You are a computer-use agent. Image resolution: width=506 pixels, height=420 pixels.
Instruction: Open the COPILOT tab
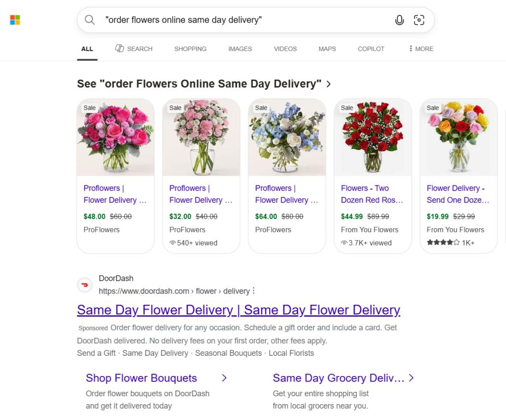coord(371,49)
